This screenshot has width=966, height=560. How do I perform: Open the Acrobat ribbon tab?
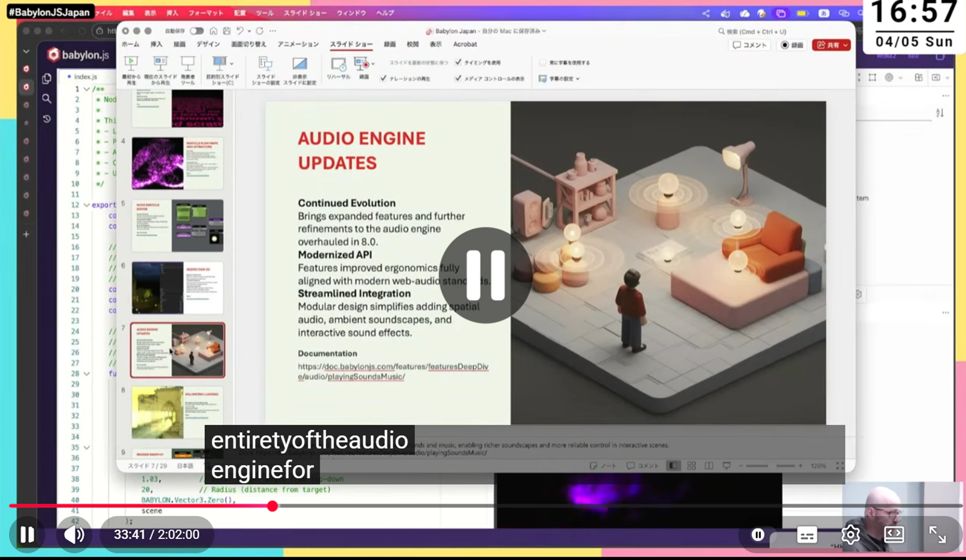[465, 44]
